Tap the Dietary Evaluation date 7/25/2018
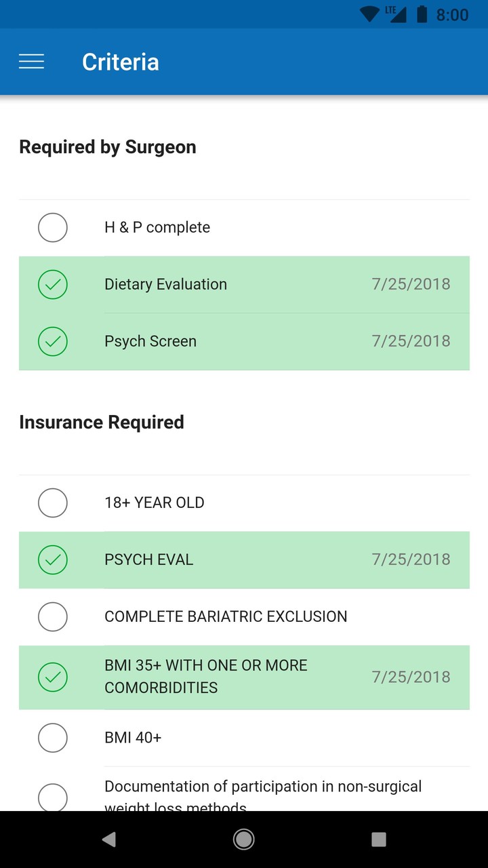Image resolution: width=488 pixels, height=868 pixels. (411, 285)
